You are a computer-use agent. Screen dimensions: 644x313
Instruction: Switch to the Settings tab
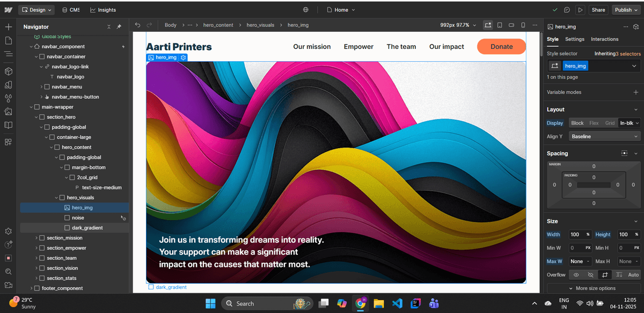tap(574, 39)
